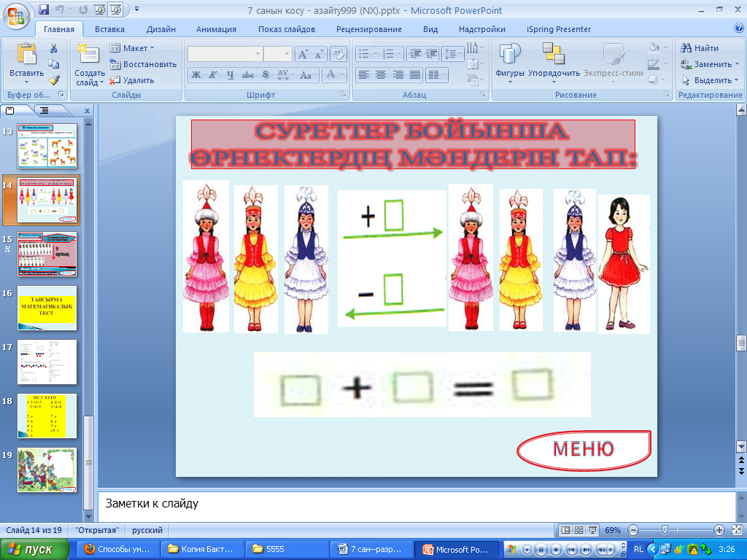
Task: Decrease list indent level icon
Action: [415, 54]
